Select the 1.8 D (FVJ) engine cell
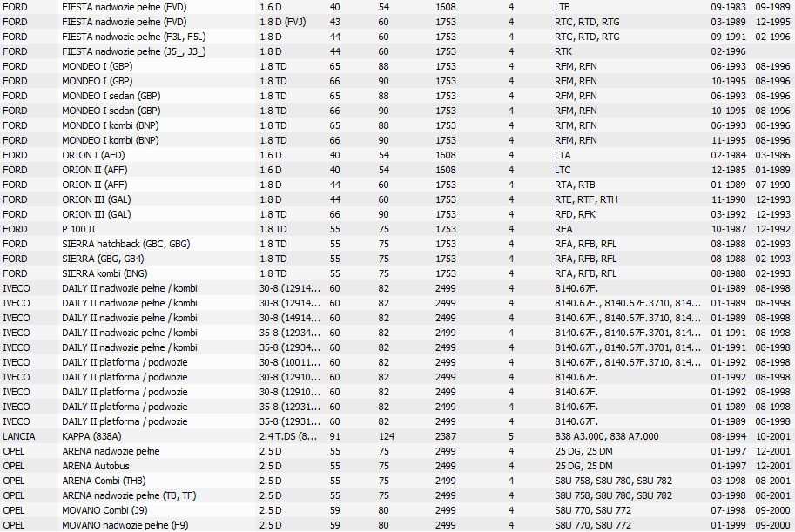The image size is (795, 532). pyautogui.click(x=282, y=22)
